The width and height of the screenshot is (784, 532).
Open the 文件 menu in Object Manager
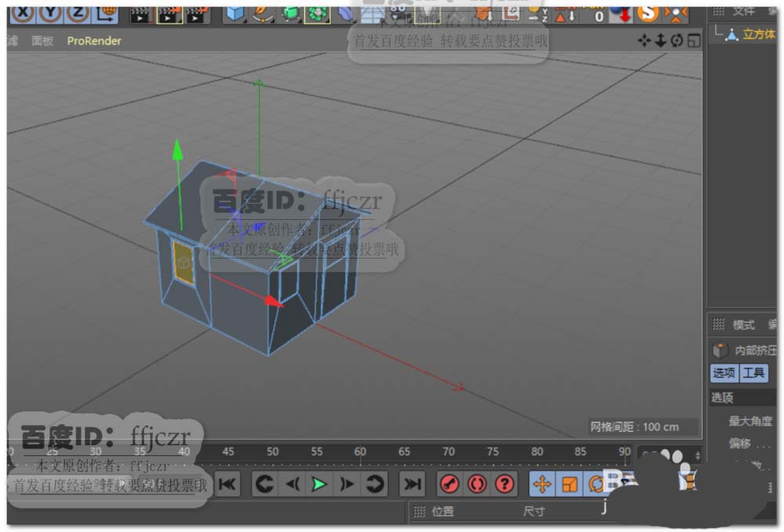pyautogui.click(x=743, y=11)
